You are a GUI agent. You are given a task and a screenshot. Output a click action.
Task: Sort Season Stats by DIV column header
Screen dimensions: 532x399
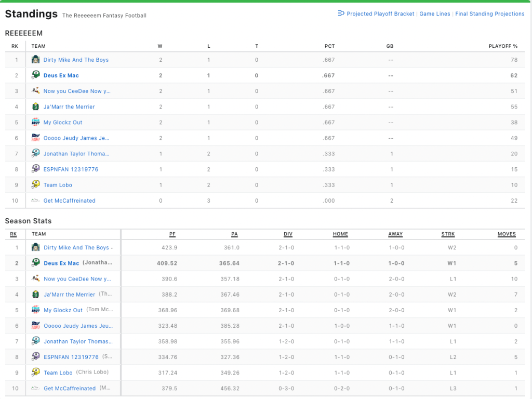click(x=288, y=234)
